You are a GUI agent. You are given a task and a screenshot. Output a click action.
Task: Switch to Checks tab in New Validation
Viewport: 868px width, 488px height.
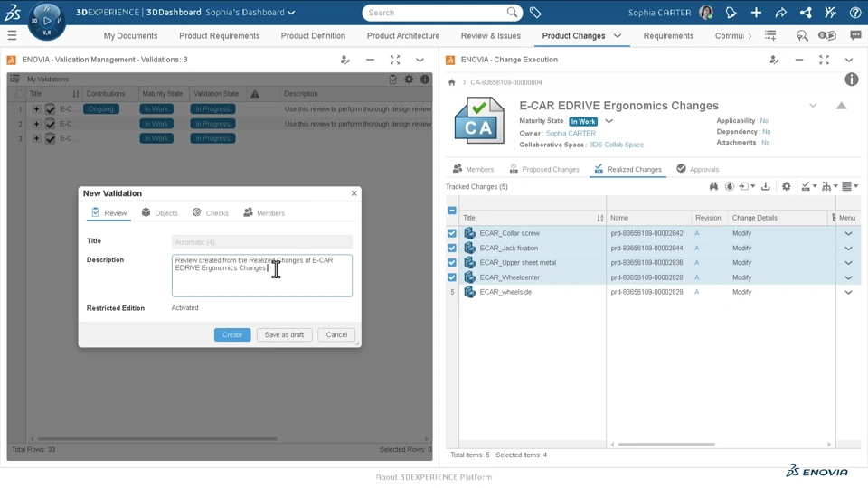point(211,213)
